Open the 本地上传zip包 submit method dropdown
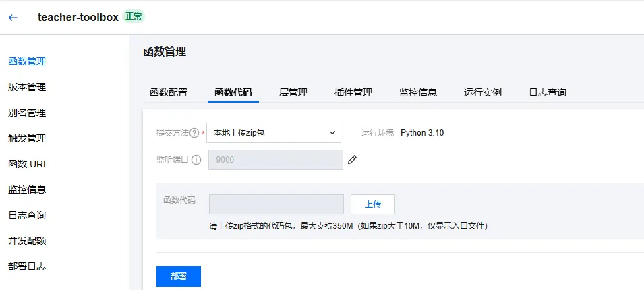Screen dimensions: 644x290 point(274,133)
